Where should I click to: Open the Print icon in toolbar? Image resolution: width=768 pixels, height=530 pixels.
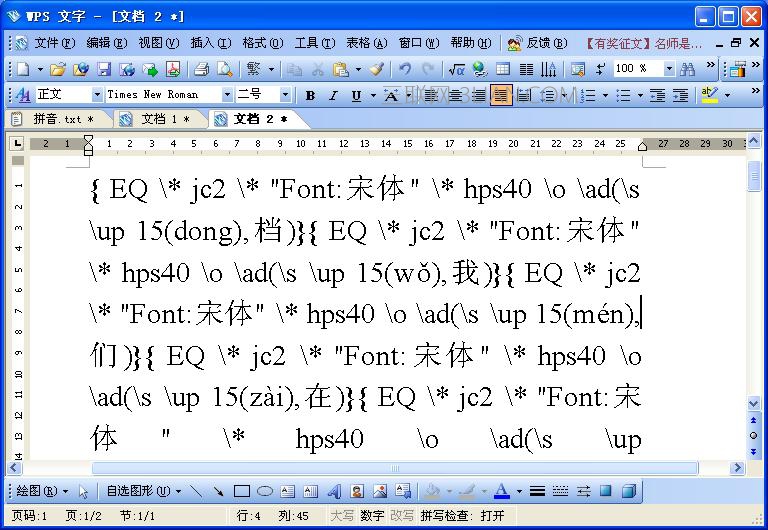(201, 69)
